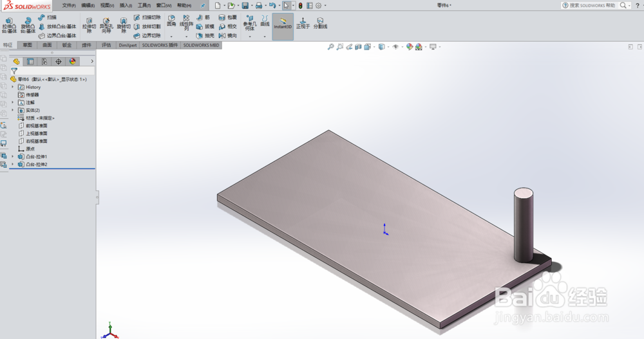Choose the 放样凸台/基体 loft tool
Screen dimensions: 644x339
(x=57, y=26)
